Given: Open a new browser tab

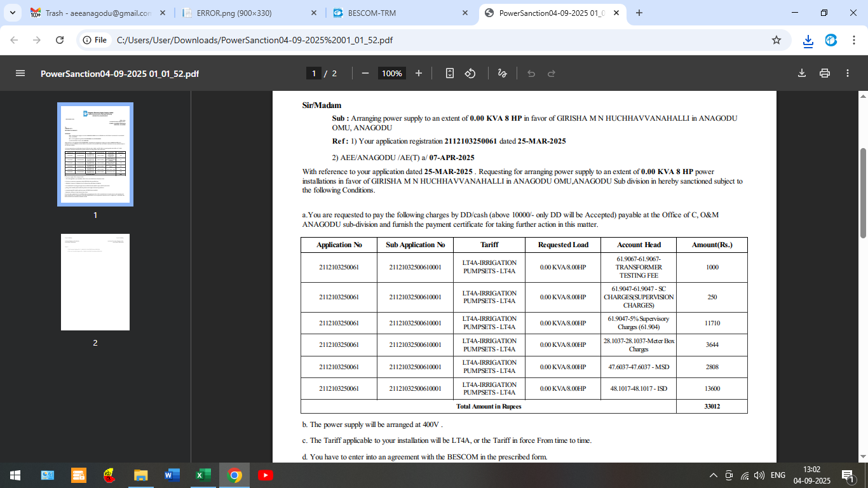Looking at the screenshot, I should tap(639, 13).
